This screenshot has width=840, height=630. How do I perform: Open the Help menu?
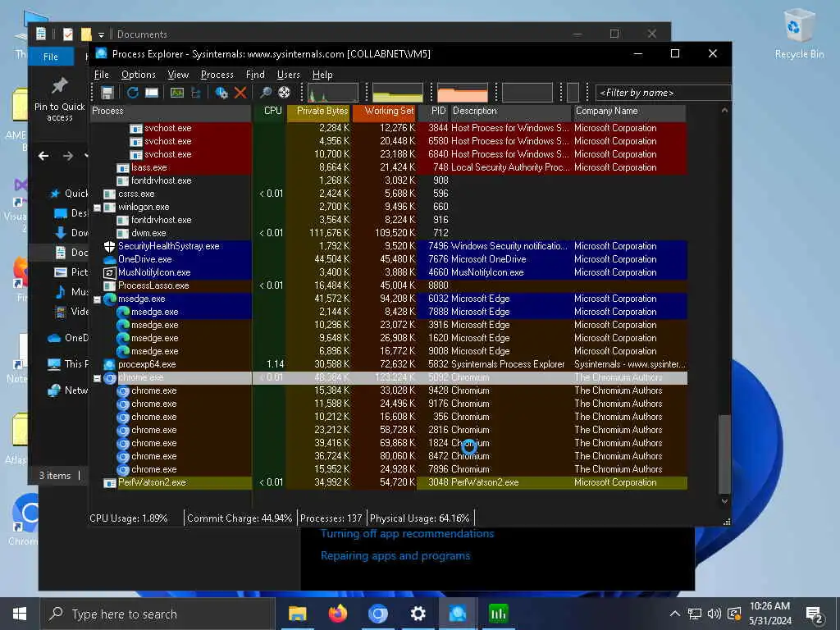(x=322, y=75)
